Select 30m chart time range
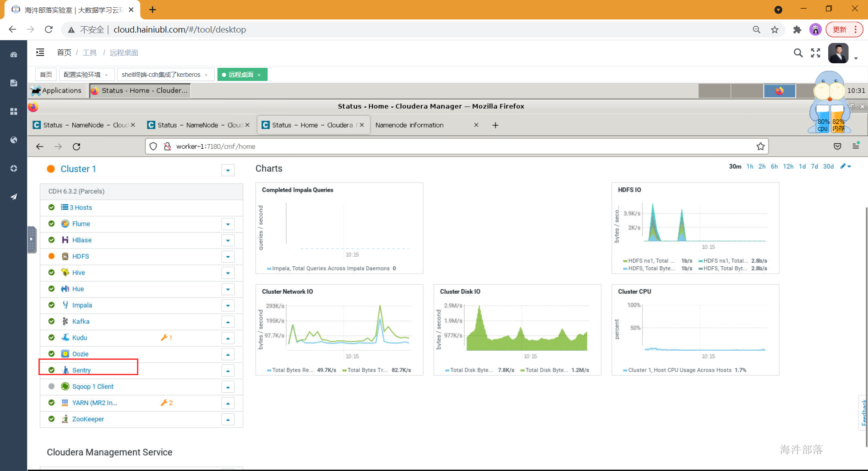This screenshot has height=471, width=868. click(x=735, y=166)
